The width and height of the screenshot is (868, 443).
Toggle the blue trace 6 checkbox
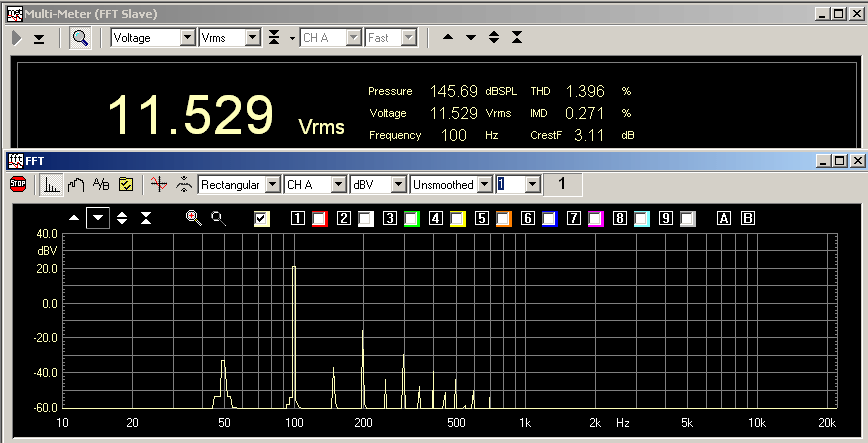point(550,219)
